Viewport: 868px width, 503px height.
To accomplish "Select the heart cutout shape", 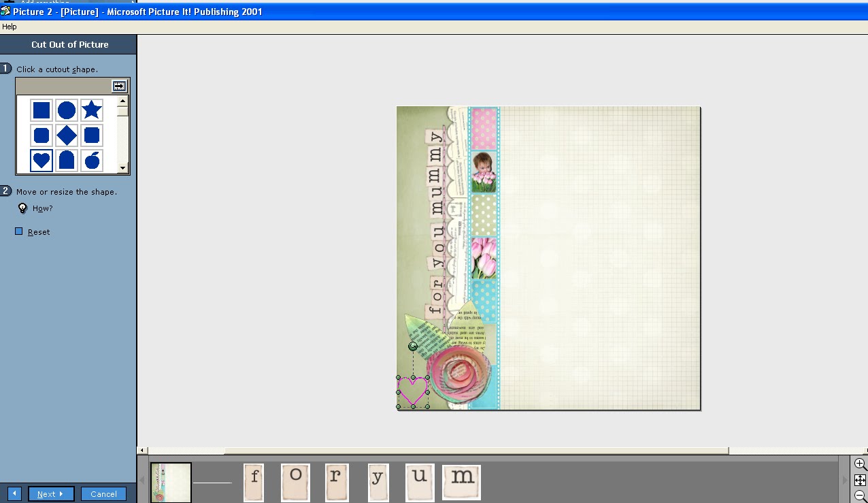I will click(x=41, y=161).
